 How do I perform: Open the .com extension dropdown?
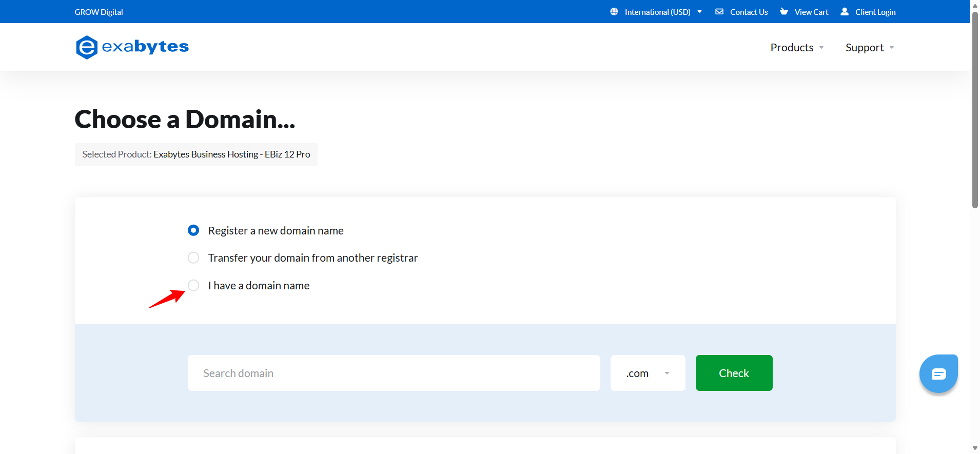(648, 373)
